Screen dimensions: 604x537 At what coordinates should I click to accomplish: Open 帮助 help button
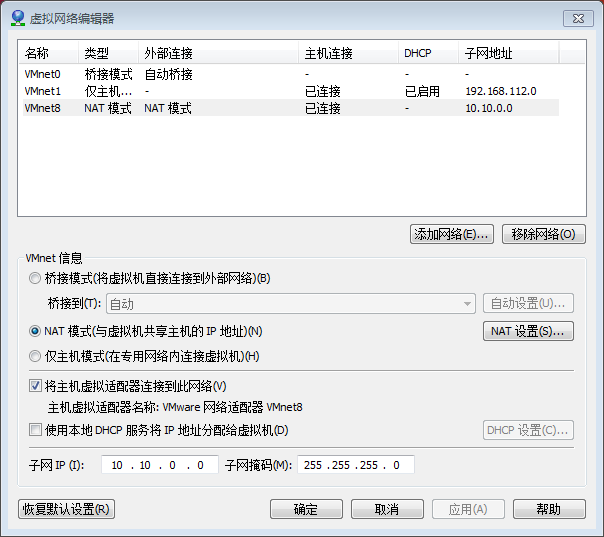[549, 509]
